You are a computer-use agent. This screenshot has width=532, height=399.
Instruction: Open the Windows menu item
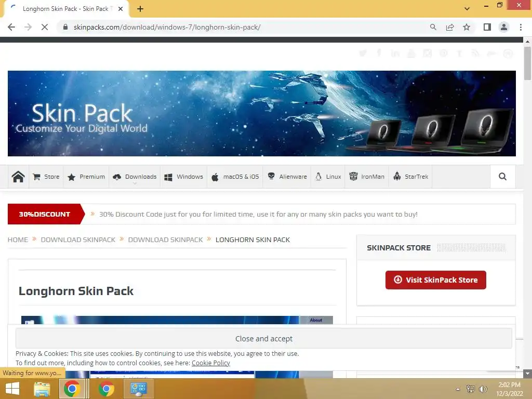183,177
